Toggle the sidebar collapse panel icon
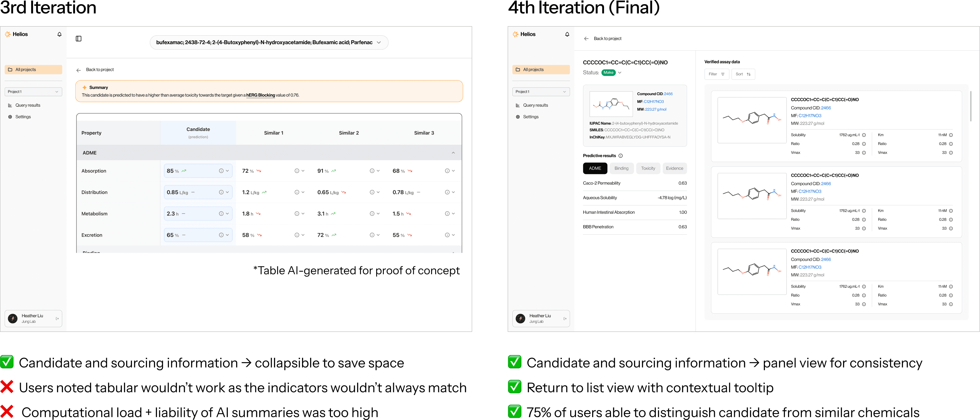The image size is (980, 420). coord(79,39)
